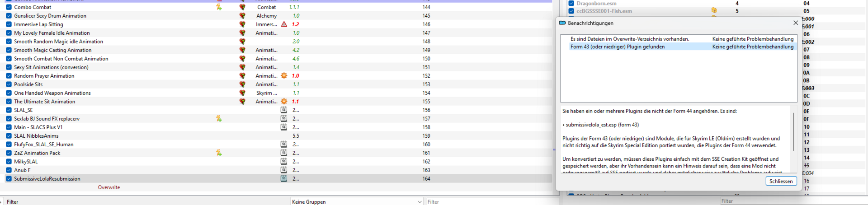Select the Overwrite entry in mod list

coord(109,187)
